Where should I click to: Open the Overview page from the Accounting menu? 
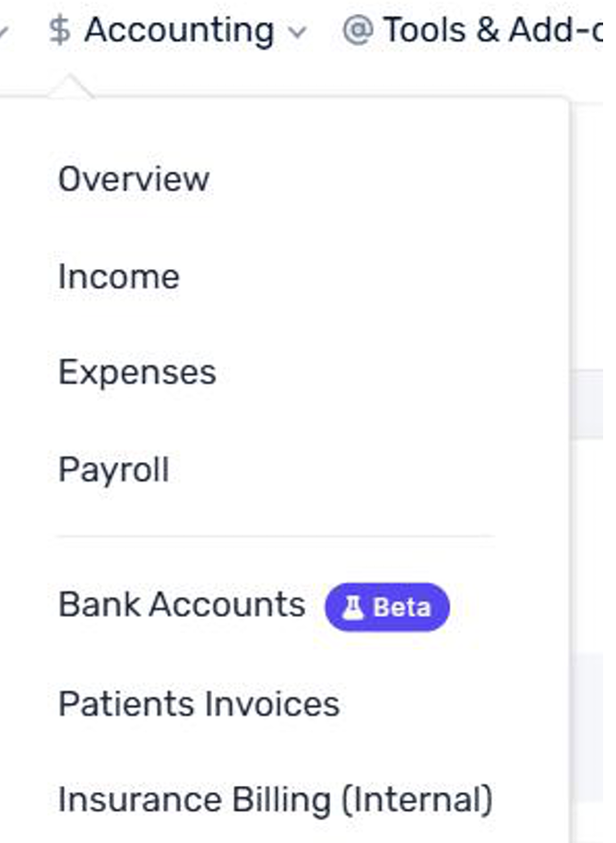(134, 179)
